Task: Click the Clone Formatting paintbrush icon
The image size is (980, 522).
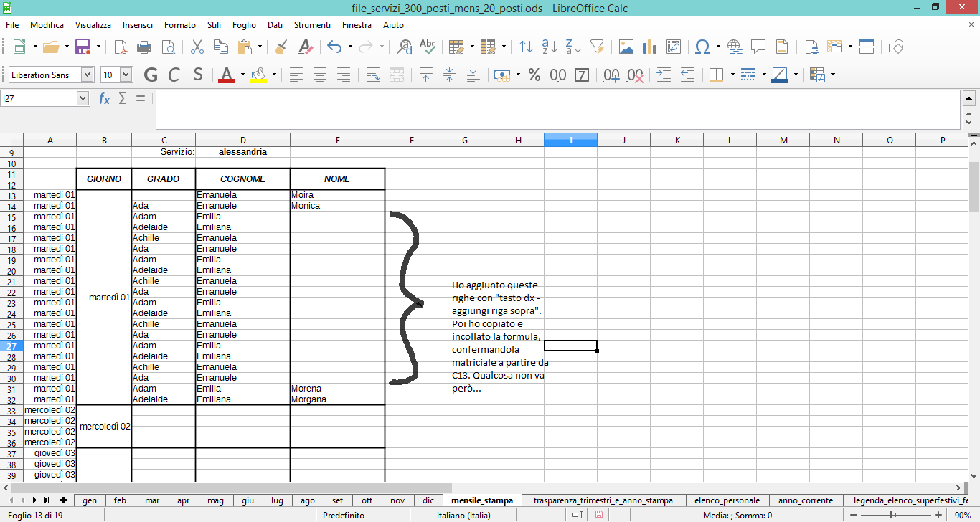Action: tap(281, 47)
